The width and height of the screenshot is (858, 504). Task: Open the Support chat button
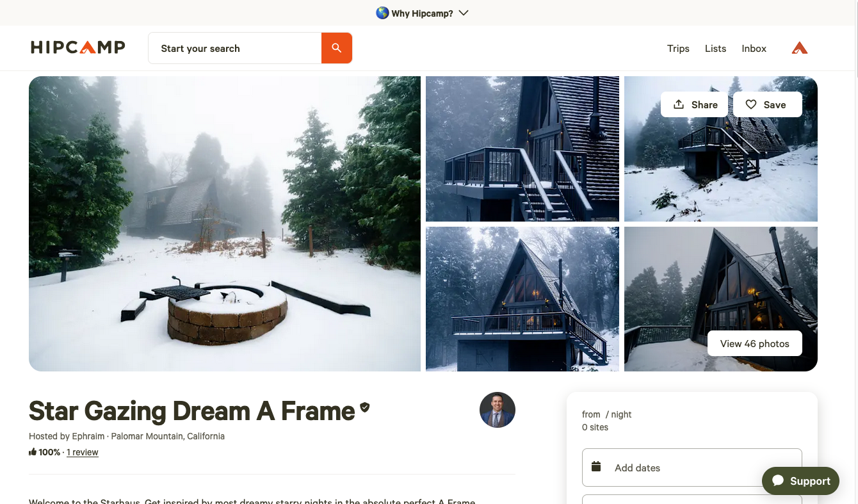click(800, 481)
